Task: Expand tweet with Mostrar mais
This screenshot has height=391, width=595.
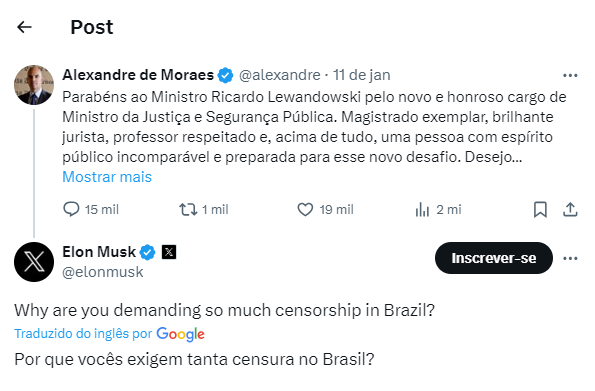Action: point(107,177)
